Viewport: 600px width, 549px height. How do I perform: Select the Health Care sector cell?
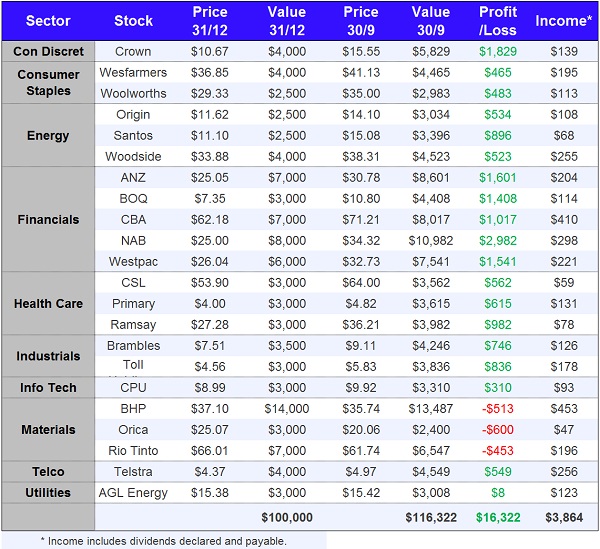48,304
